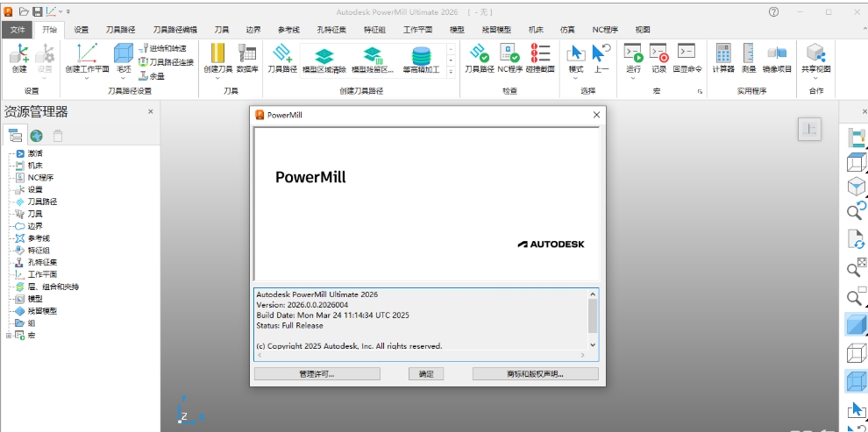Screen dimensions: 868x432
Task: Open the 数据库 tool database icon
Action: [247, 58]
